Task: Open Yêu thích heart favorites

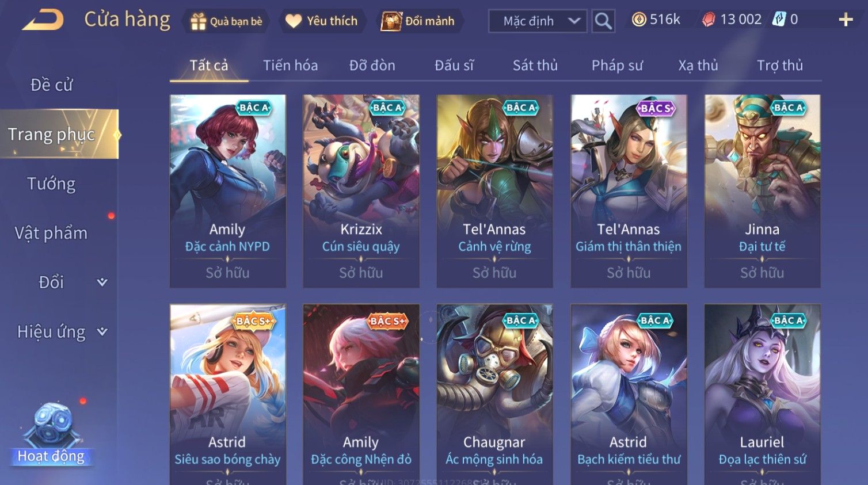Action: pyautogui.click(x=294, y=21)
